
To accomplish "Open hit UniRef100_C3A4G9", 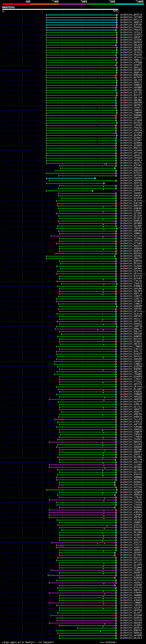I will click(x=131, y=575).
